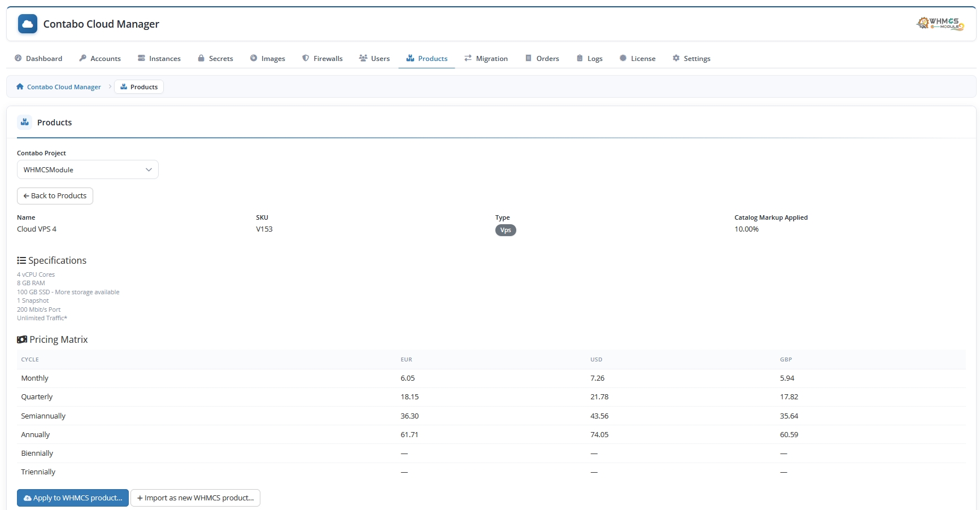This screenshot has width=980, height=510.
Task: Click the Logs clipboard icon
Action: (x=580, y=58)
